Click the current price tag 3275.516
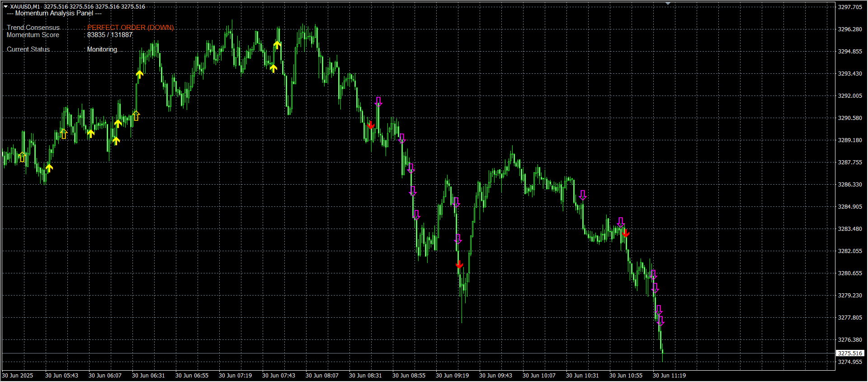Image resolution: width=868 pixels, height=382 pixels. (x=850, y=353)
